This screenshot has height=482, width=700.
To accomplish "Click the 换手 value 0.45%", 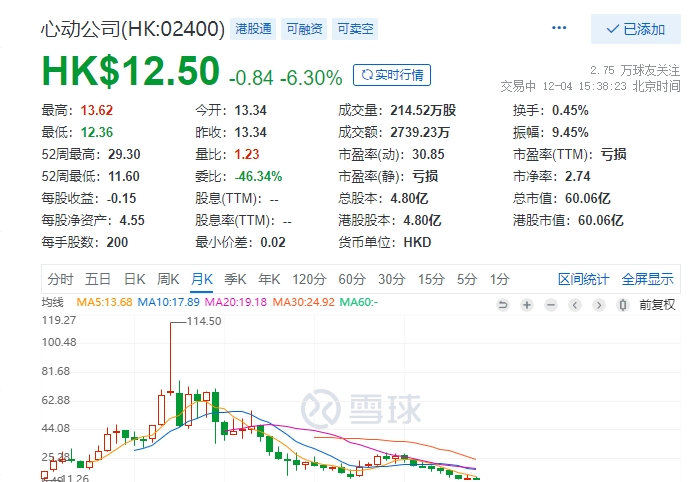I will coord(570,110).
